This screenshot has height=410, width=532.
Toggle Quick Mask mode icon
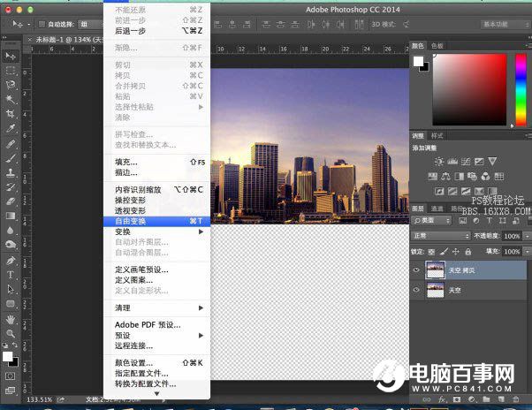pos(11,376)
